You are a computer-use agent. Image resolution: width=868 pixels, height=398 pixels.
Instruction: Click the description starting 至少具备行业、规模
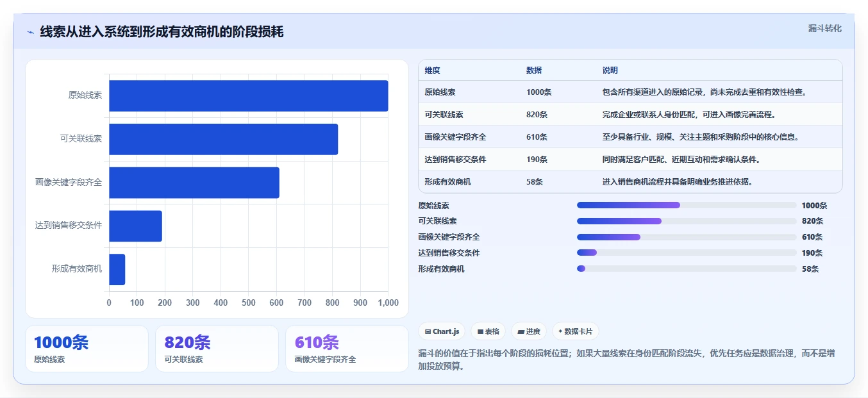click(x=701, y=137)
